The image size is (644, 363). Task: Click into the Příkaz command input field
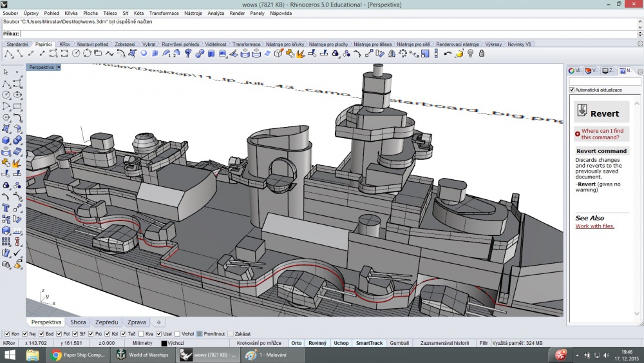pos(328,34)
